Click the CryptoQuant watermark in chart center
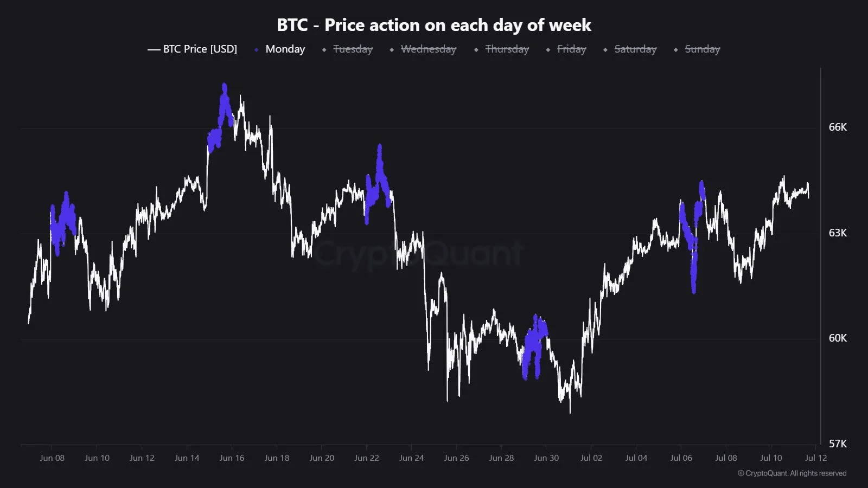 tap(419, 253)
